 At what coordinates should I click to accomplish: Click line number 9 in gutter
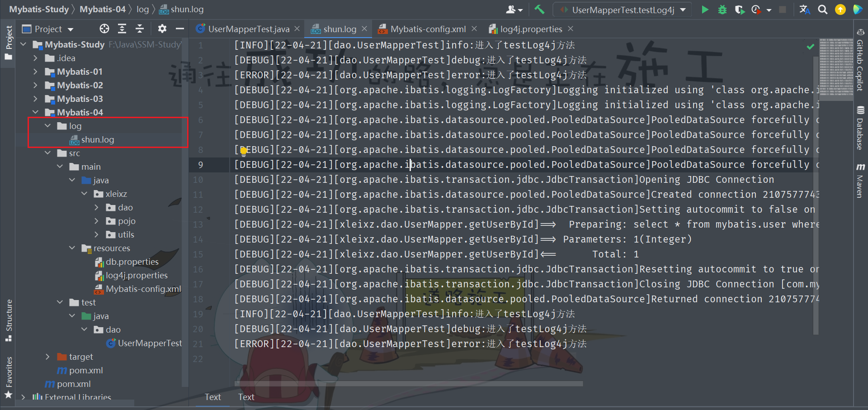coord(200,165)
